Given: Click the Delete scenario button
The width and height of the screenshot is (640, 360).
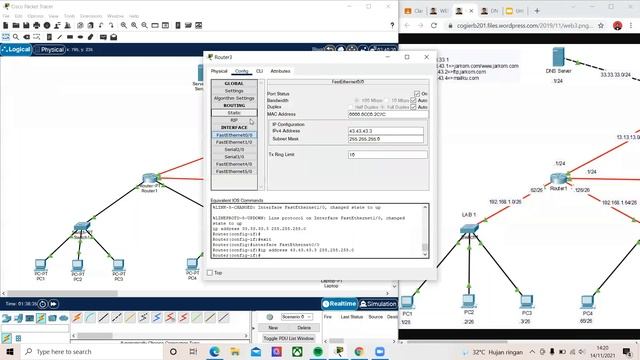Looking at the screenshot, I should coord(304,328).
